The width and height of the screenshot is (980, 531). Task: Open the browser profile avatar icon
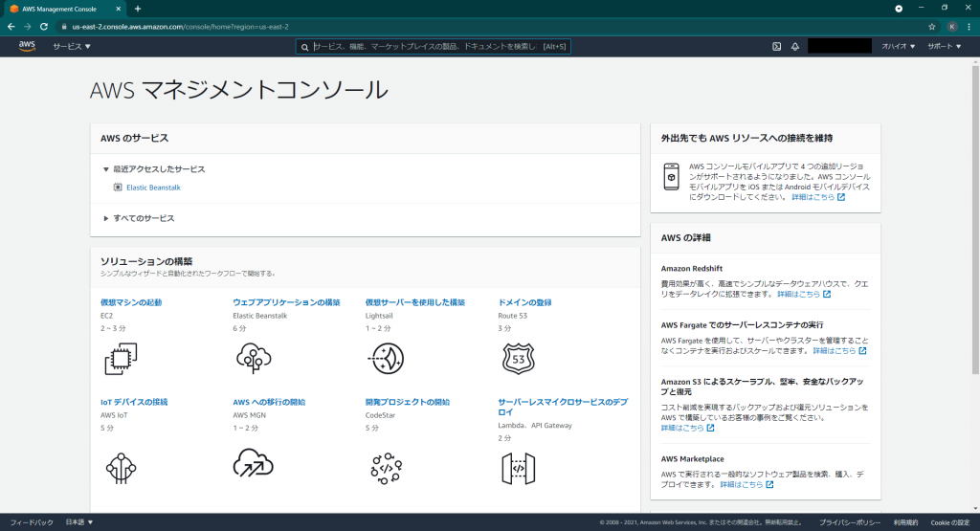952,27
